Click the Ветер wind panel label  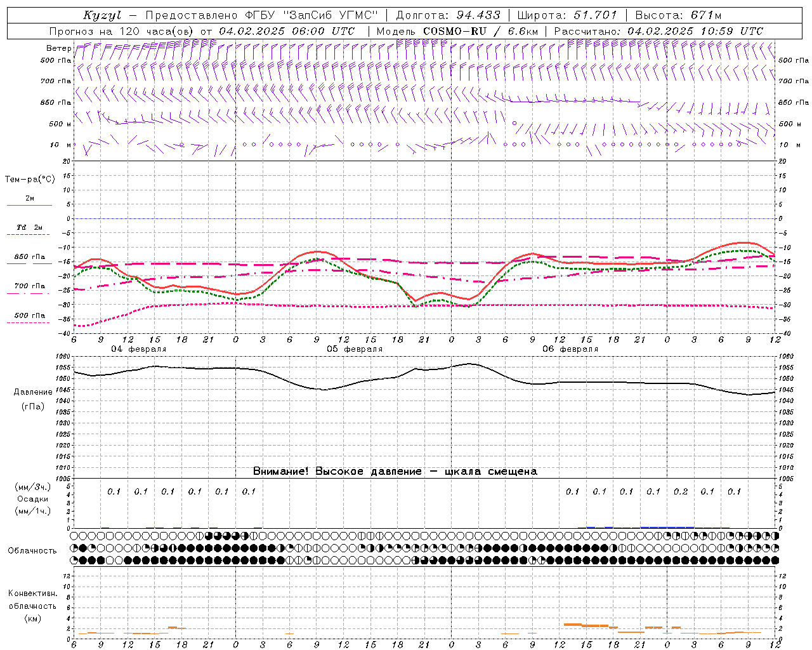click(x=58, y=48)
